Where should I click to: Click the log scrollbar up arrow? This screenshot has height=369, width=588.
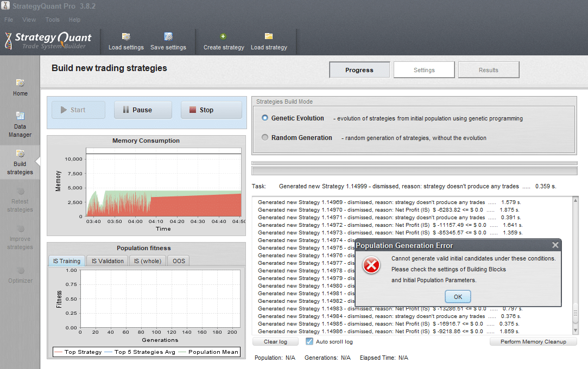tap(576, 200)
